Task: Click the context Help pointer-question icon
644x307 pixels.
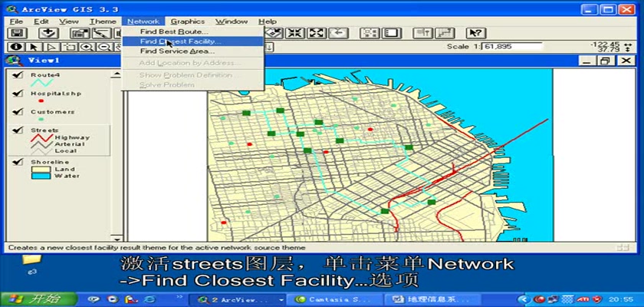Action: click(x=476, y=34)
